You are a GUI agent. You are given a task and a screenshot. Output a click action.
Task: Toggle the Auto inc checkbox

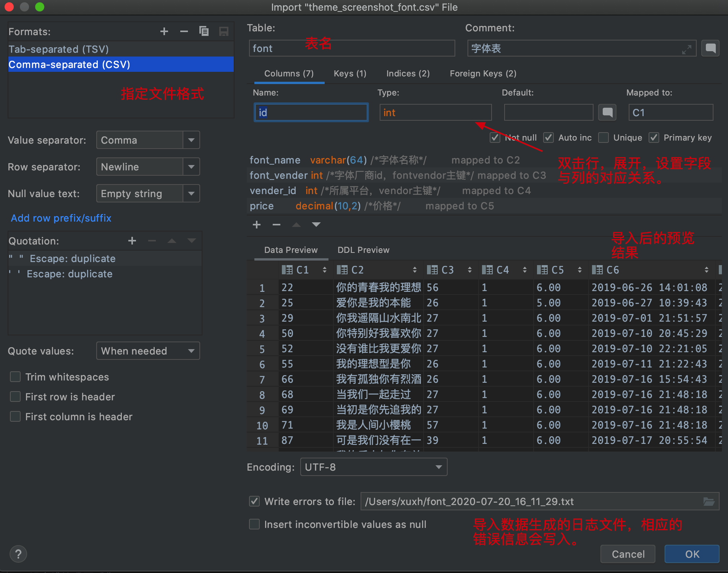point(548,138)
